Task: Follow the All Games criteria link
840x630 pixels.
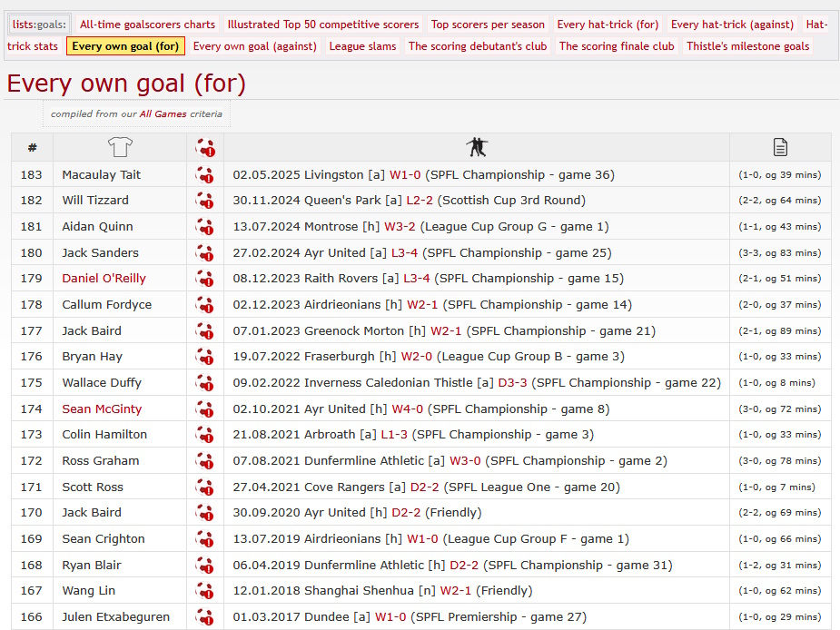Action: tap(163, 114)
